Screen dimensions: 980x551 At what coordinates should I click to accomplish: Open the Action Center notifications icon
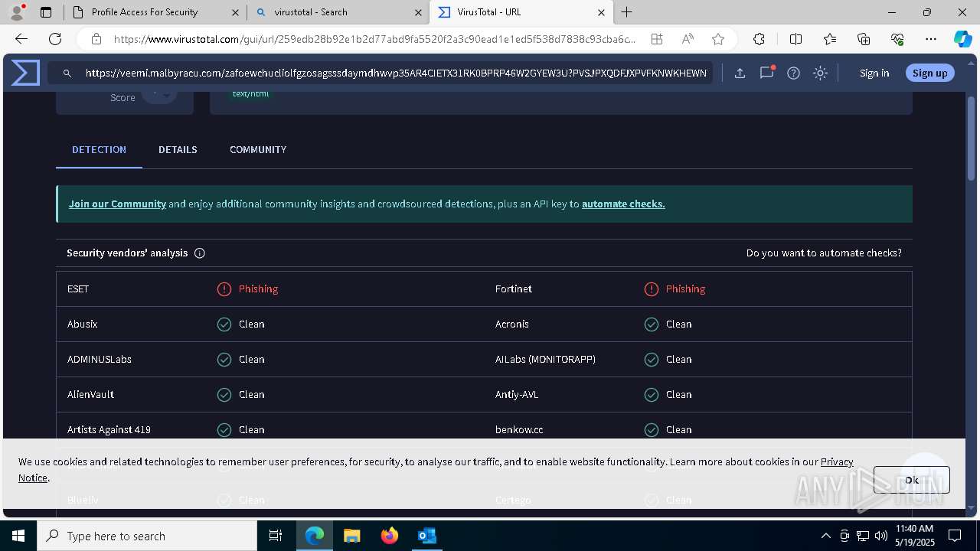(955, 536)
